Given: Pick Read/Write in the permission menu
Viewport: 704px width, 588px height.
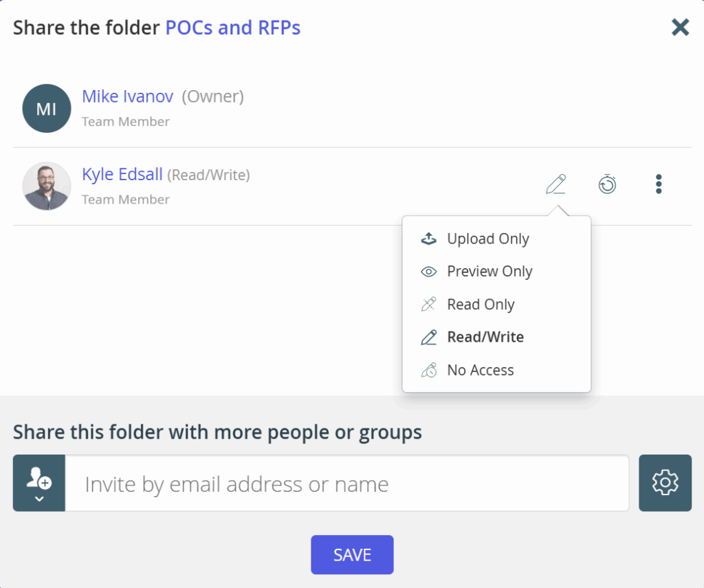Looking at the screenshot, I should pos(485,337).
